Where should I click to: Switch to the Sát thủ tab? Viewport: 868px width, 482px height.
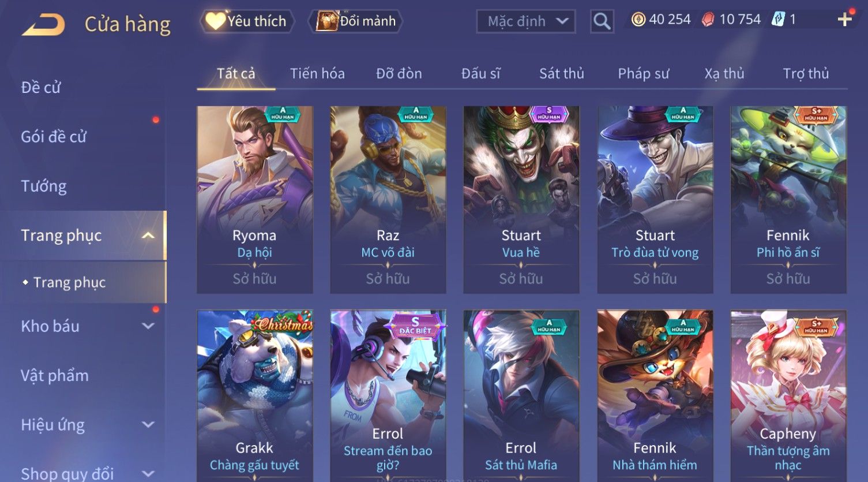tap(561, 73)
